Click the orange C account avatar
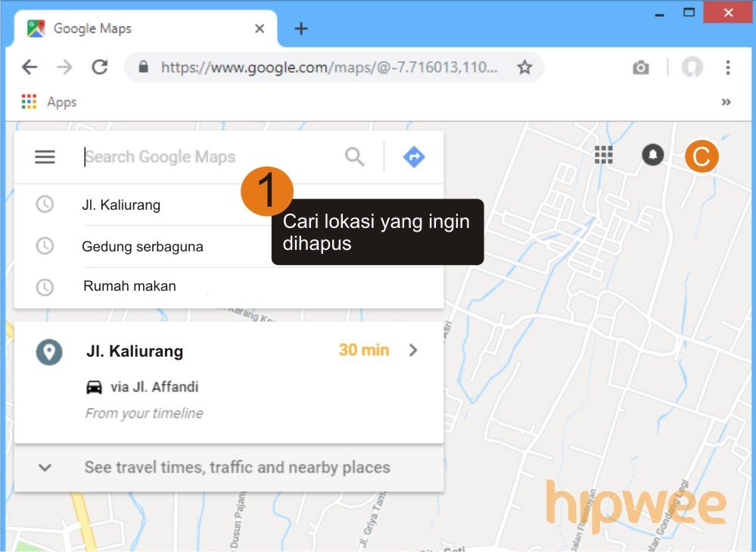 click(x=702, y=157)
